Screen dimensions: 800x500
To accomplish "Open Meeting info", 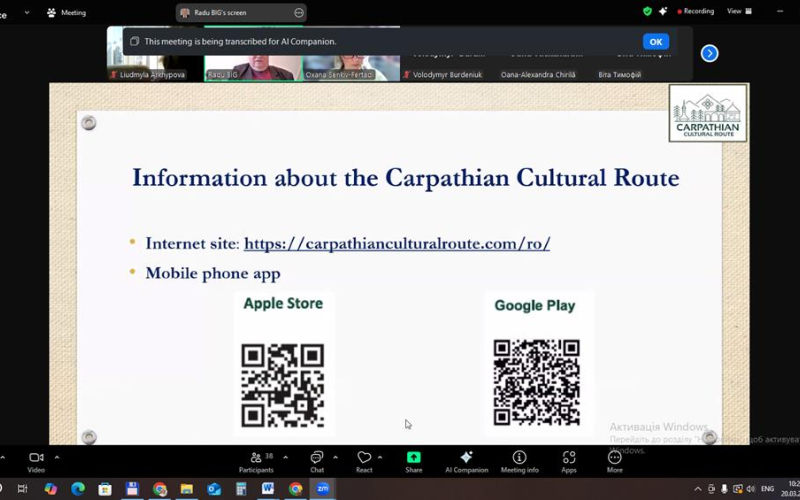I will point(519,462).
